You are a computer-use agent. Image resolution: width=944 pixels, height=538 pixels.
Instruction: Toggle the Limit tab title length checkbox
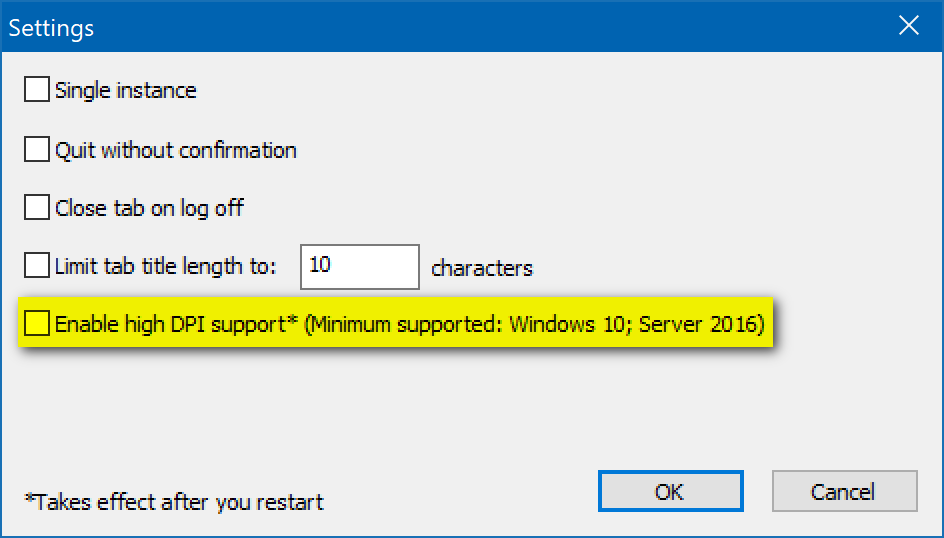[37, 266]
